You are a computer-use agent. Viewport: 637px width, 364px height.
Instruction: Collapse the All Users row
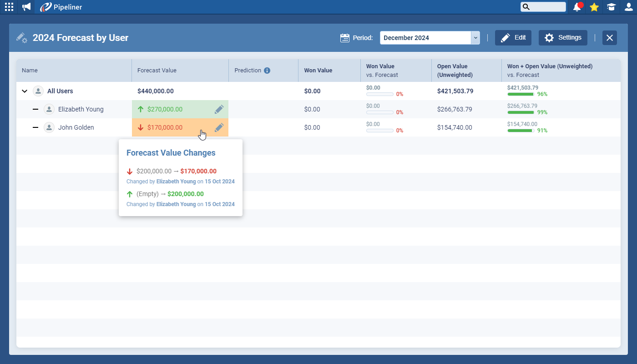pos(25,91)
